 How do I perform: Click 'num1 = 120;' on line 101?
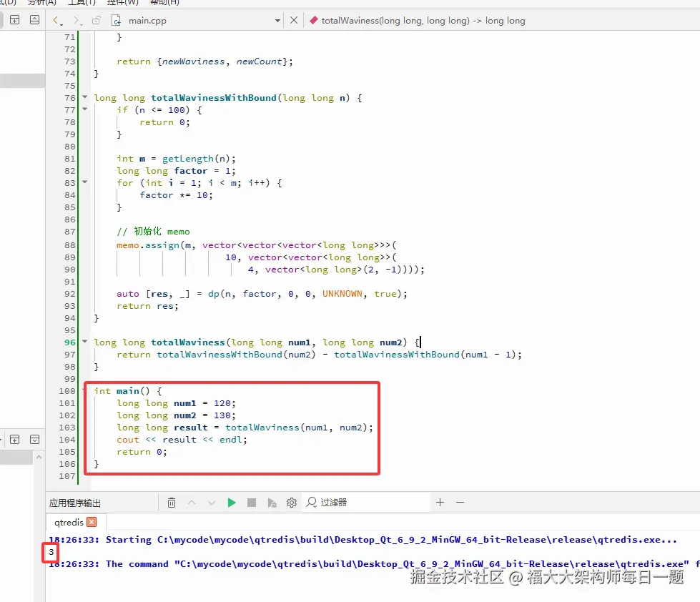click(x=205, y=403)
